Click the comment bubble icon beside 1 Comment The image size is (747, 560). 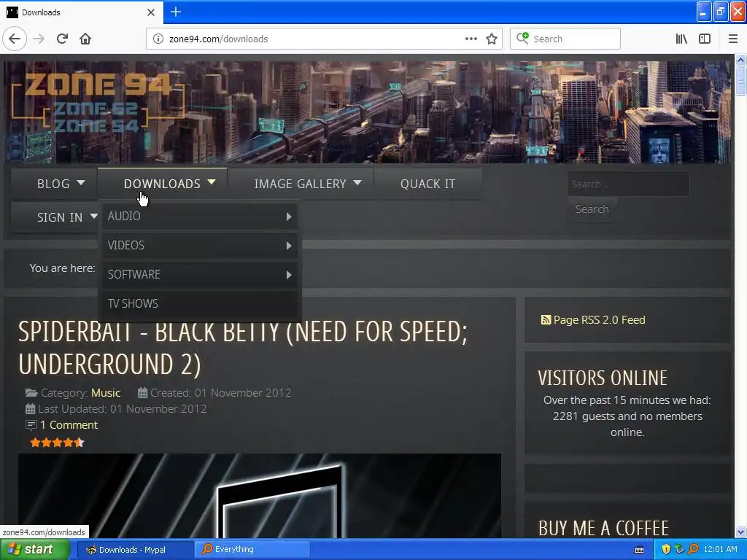[31, 425]
